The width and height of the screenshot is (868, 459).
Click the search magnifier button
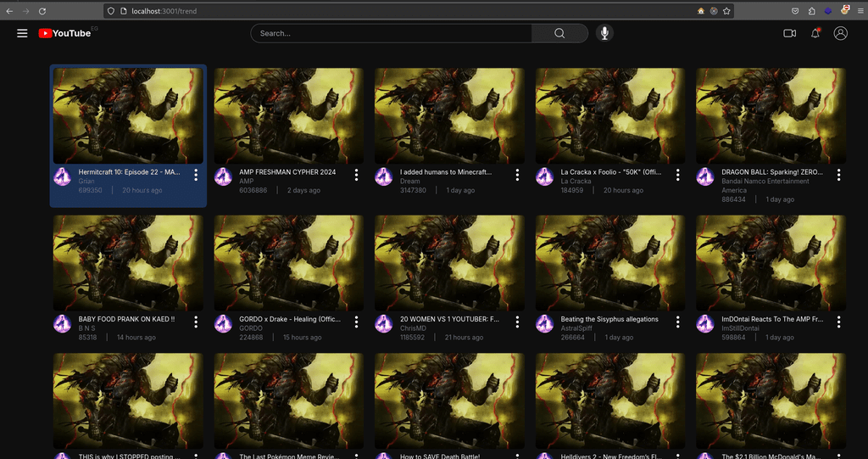[x=559, y=33]
